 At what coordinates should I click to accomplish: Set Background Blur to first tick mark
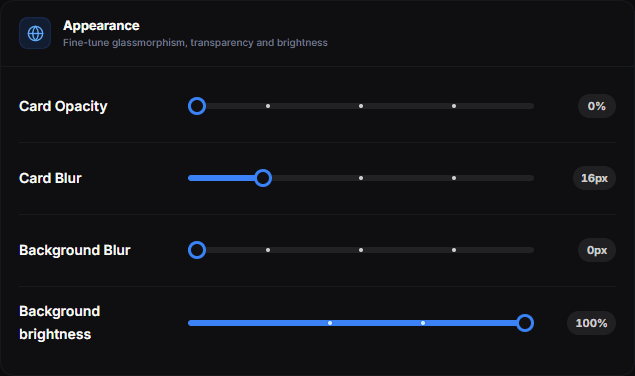tap(268, 250)
